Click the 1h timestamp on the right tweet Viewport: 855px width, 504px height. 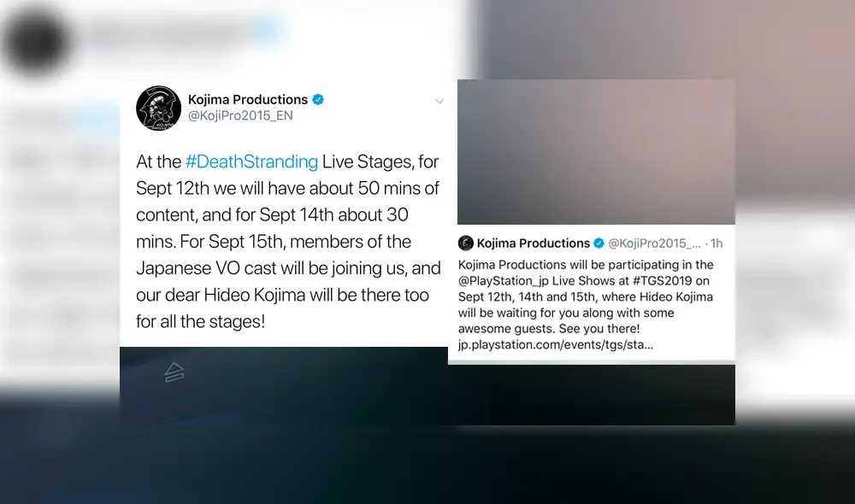(715, 243)
